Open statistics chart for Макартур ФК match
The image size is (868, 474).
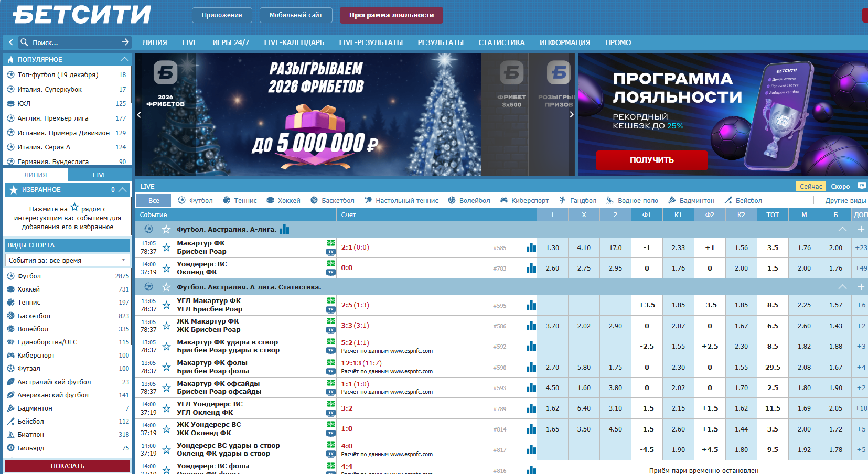[x=531, y=247]
